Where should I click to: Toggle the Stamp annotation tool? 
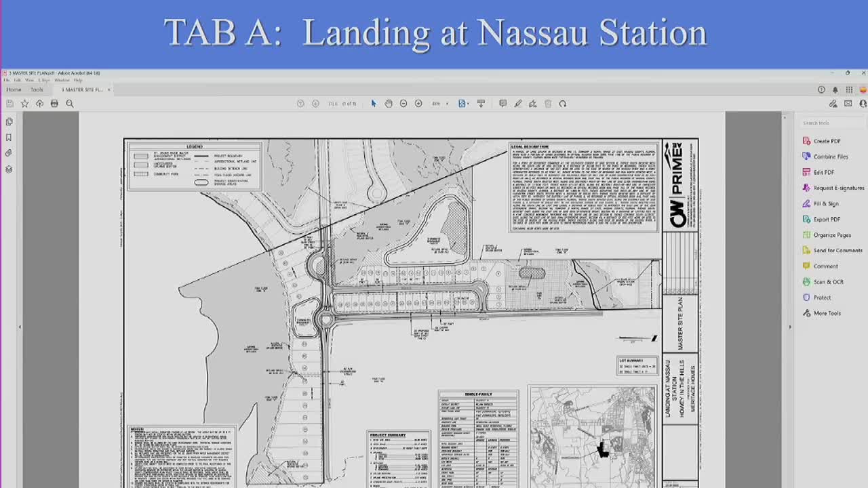[x=534, y=103]
